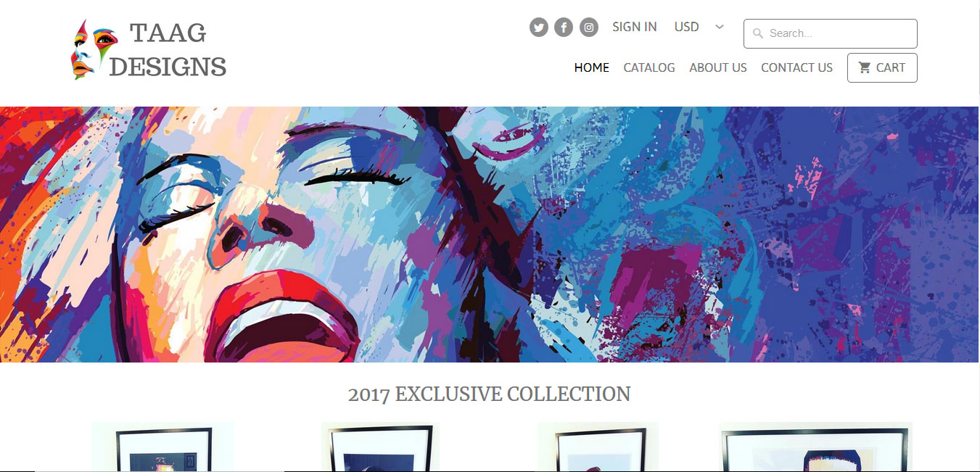Open the second framed artwork thumbnail
The image size is (980, 472).
[380, 447]
